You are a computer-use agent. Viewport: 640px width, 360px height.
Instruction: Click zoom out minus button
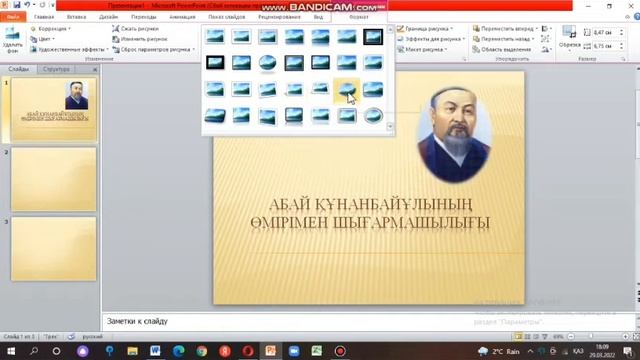click(x=571, y=337)
